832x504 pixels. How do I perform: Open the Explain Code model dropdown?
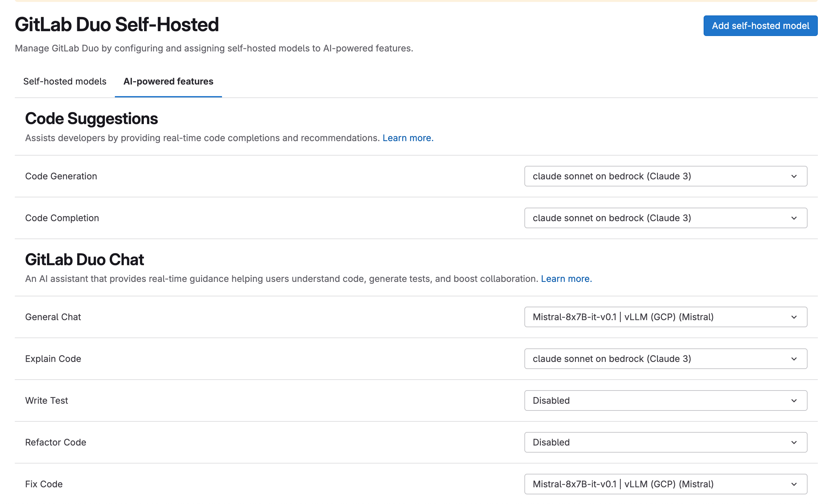coord(665,359)
